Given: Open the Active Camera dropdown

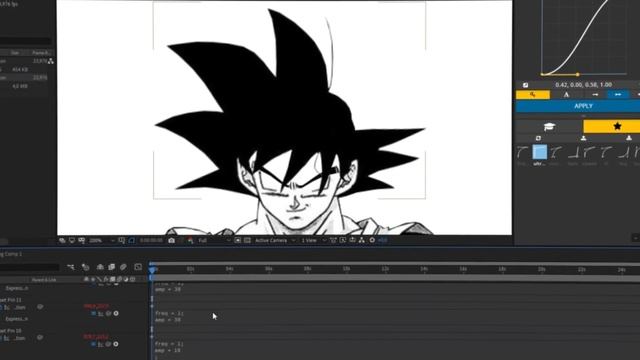Looking at the screenshot, I should pos(274,240).
